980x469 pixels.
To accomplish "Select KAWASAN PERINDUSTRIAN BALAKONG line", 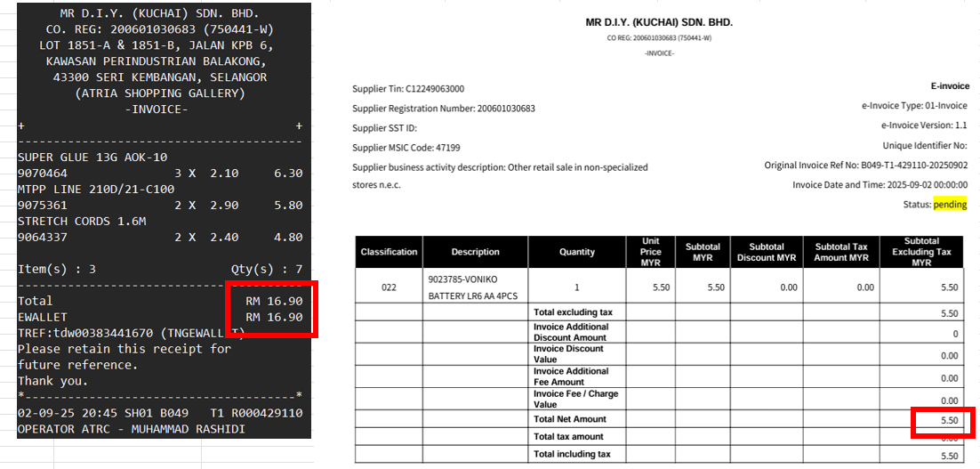I will pyautogui.click(x=157, y=62).
